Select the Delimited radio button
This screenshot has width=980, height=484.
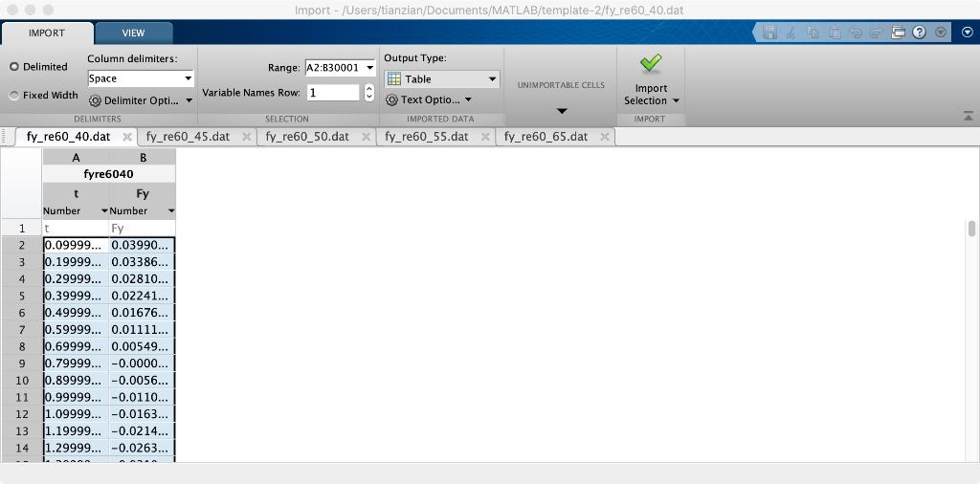pos(13,67)
